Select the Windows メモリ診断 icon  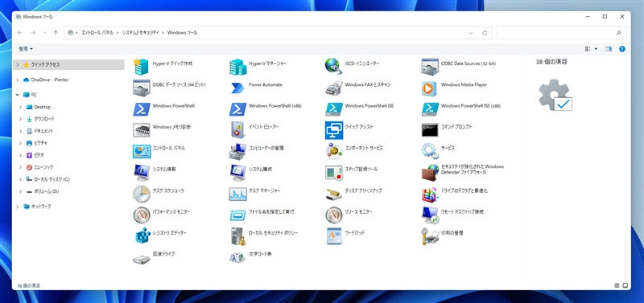[x=141, y=130]
